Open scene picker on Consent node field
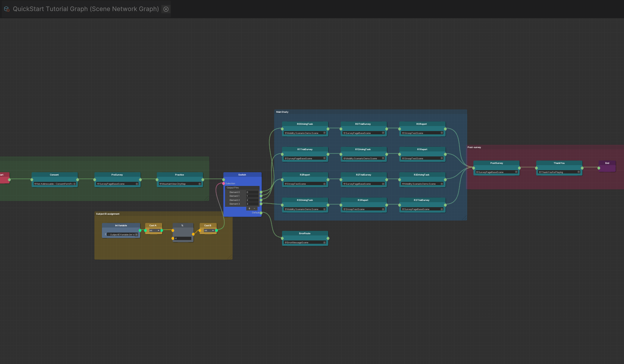The width and height of the screenshot is (624, 364). coord(74,184)
